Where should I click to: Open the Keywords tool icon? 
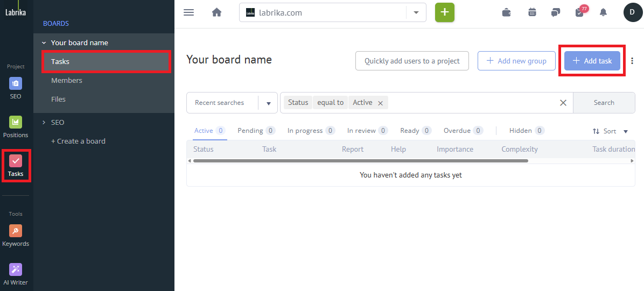click(16, 236)
